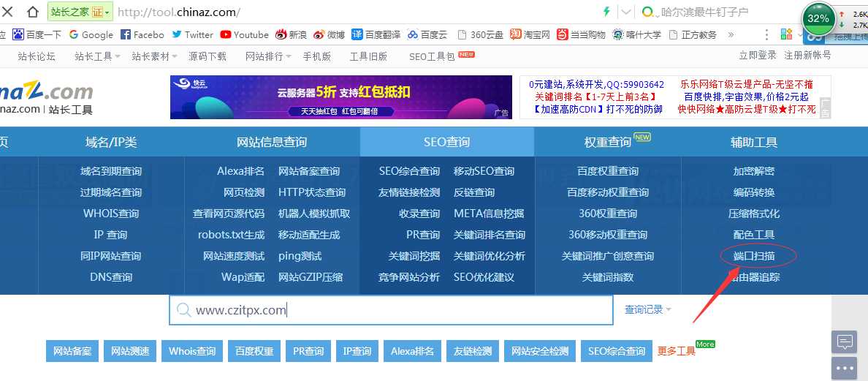
Task: Expand the 查询记录 history dropdown
Action: [647, 309]
